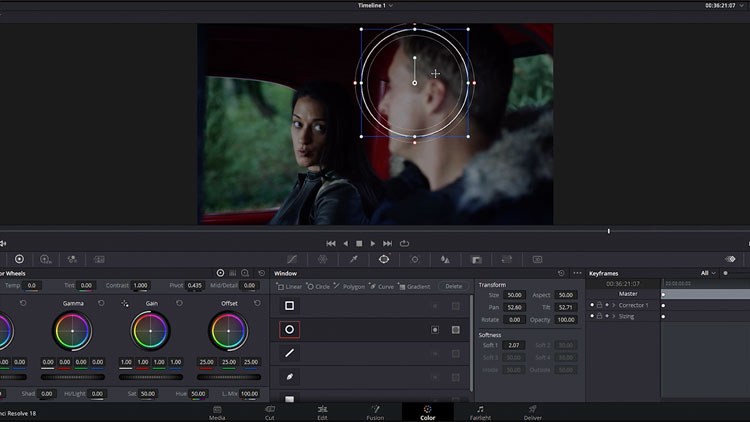
Task: Switch to the Edit page
Action: coord(322,412)
